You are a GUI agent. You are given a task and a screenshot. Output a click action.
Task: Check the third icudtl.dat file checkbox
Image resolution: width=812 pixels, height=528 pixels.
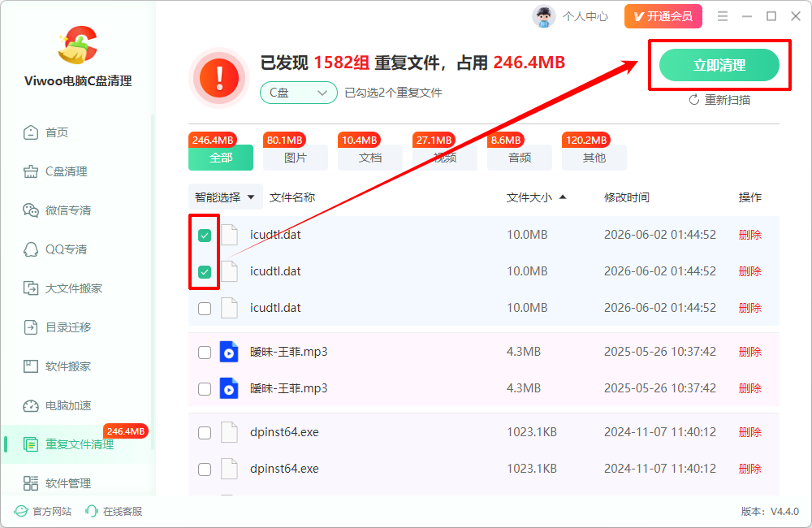[205, 309]
